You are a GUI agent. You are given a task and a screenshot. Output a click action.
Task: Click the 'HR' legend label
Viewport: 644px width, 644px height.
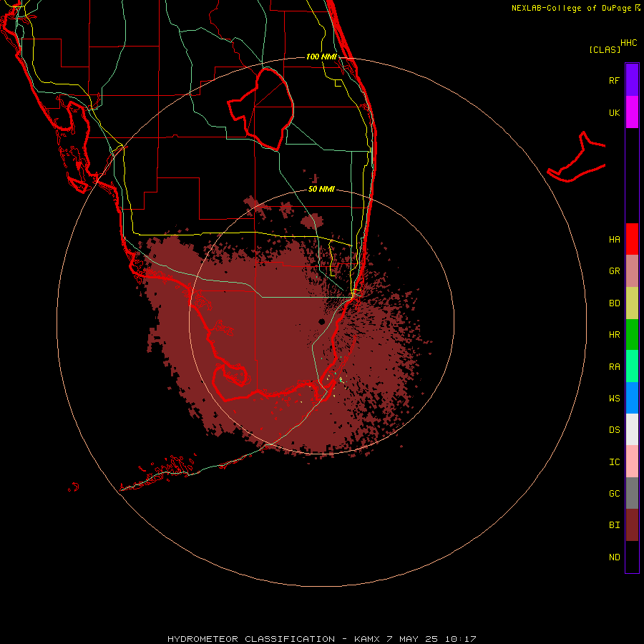(614, 334)
